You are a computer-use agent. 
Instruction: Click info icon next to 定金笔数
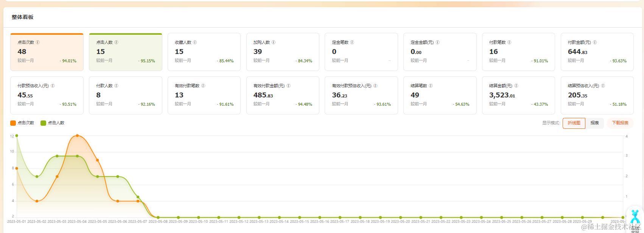(352, 42)
